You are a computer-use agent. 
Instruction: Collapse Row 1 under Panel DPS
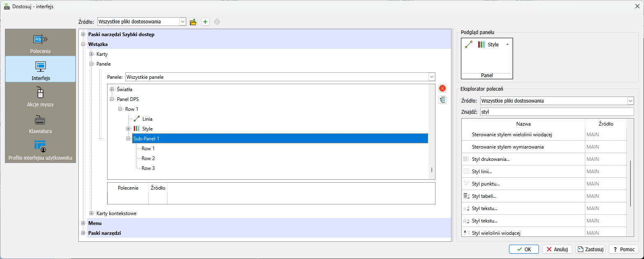pyautogui.click(x=120, y=109)
